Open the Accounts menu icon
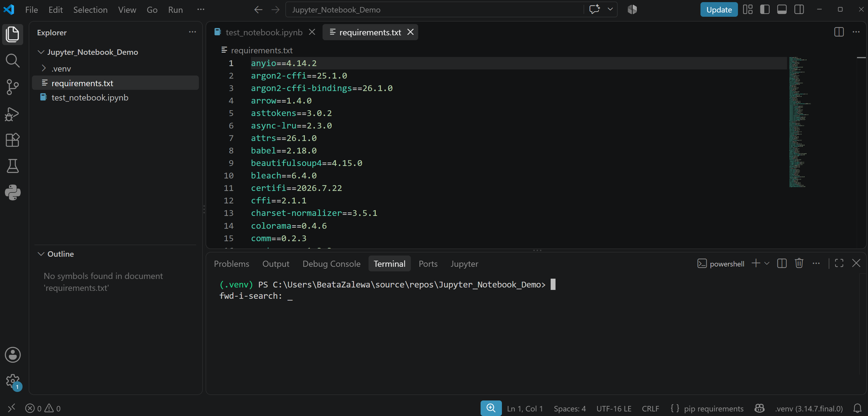 [x=13, y=355]
